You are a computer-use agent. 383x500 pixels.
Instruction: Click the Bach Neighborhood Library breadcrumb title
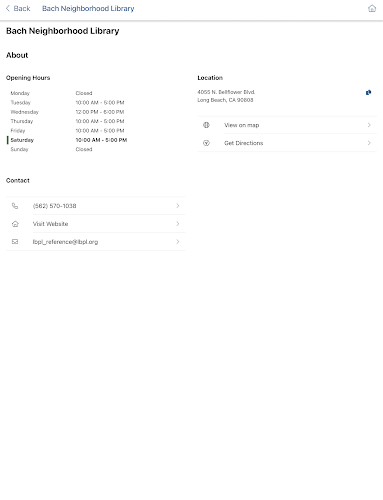pos(88,8)
